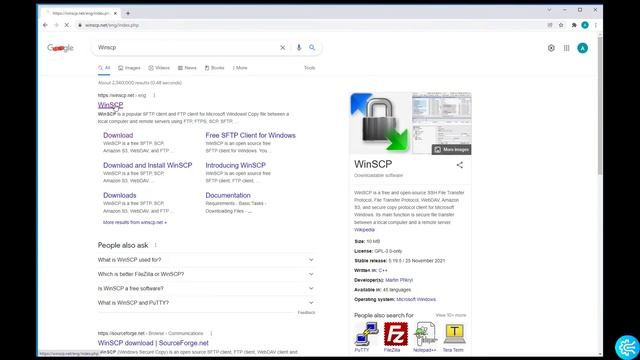The image size is (640, 360).
Task: Click the Microsoft Windows operating system link
Action: (416, 299)
